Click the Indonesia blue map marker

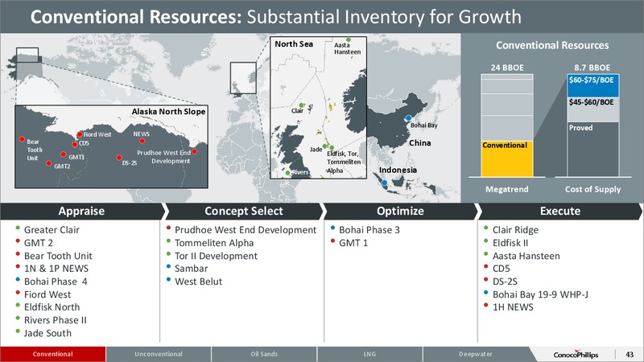pyautogui.click(x=384, y=183)
